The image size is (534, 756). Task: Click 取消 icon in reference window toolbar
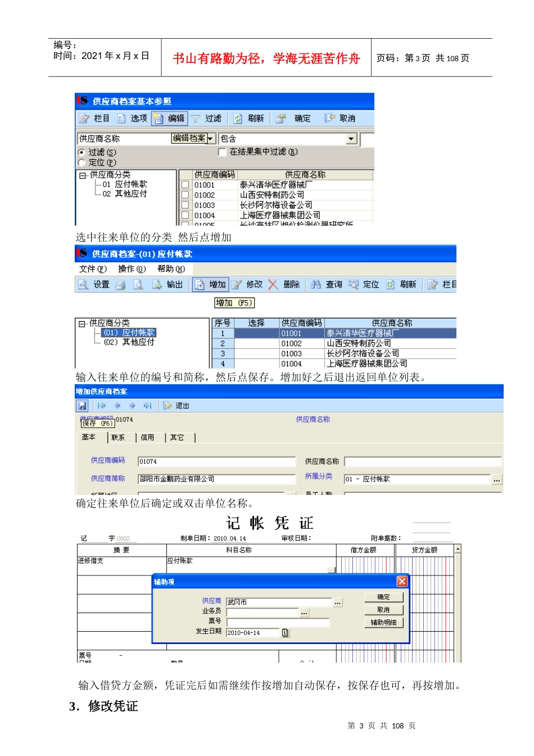tap(329, 118)
